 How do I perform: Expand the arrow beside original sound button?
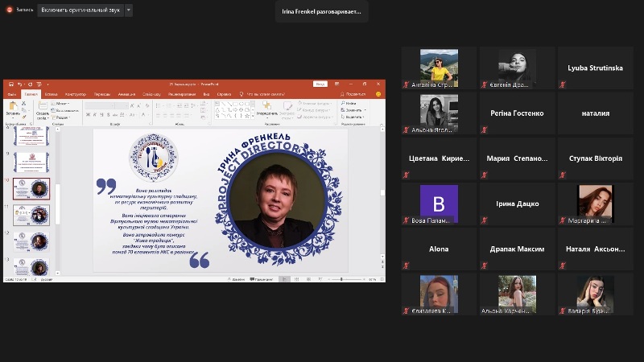[129, 10]
